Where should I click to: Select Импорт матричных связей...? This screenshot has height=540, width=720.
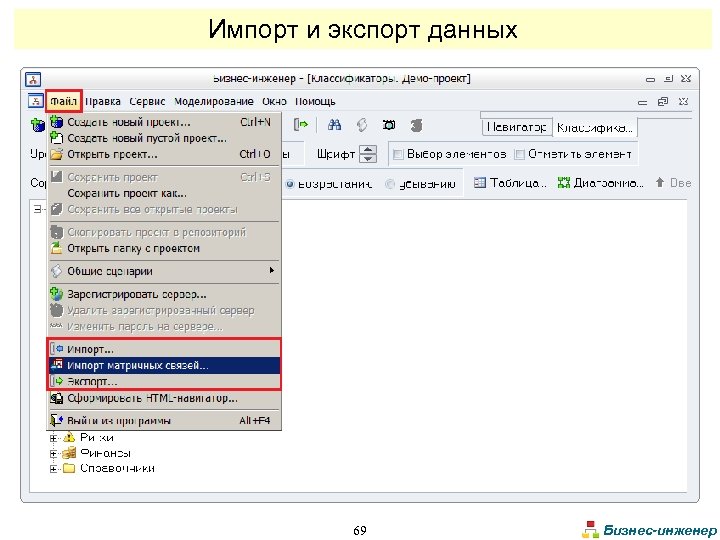point(164,366)
